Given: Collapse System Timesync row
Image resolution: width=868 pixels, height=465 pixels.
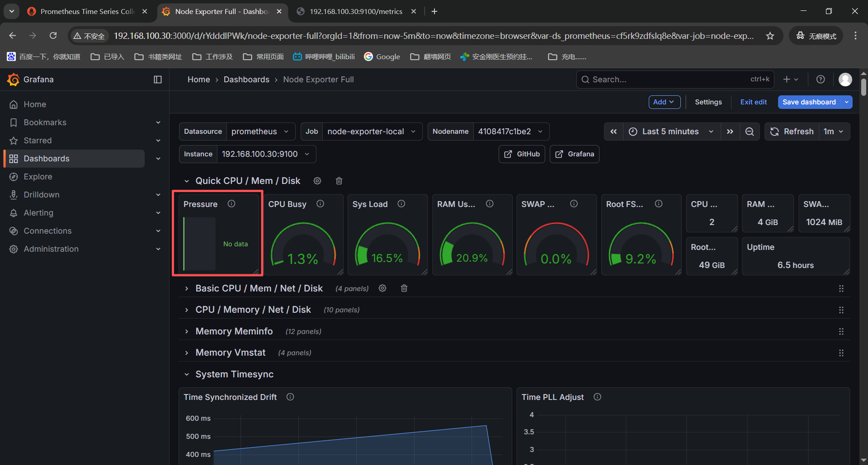Looking at the screenshot, I should 187,374.
